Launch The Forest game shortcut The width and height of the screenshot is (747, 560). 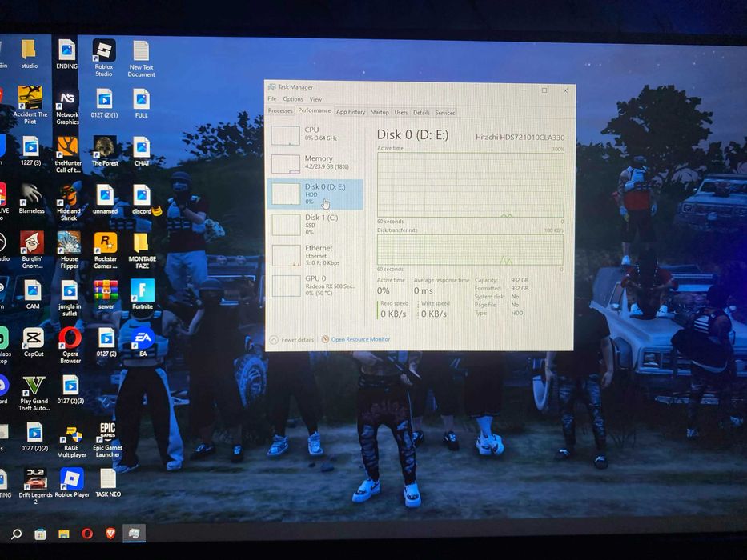tap(105, 151)
